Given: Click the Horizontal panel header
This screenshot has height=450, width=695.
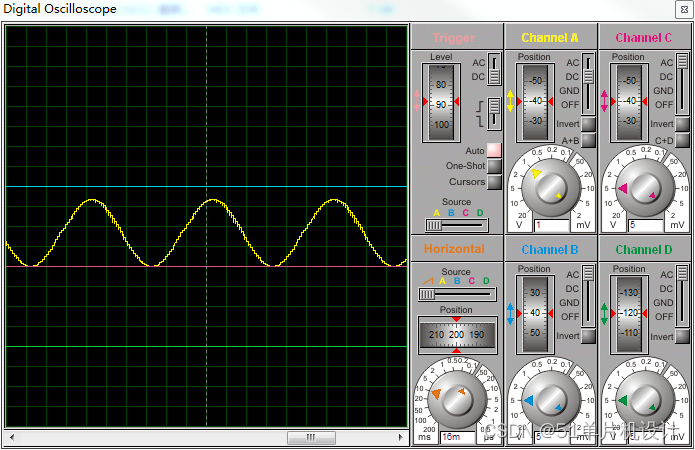Looking at the screenshot, I should point(457,249).
